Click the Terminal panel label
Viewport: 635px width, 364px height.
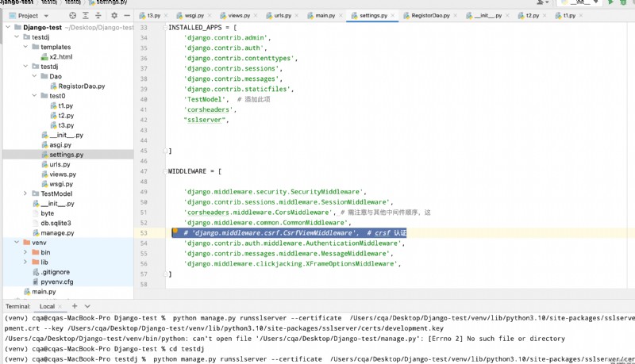pos(17,307)
